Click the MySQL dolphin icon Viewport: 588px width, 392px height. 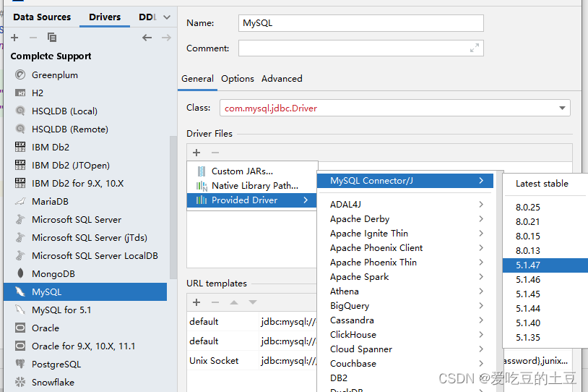click(20, 291)
